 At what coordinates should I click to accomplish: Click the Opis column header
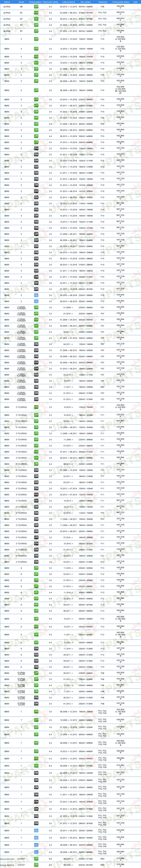pyautogui.click(x=135, y=2)
